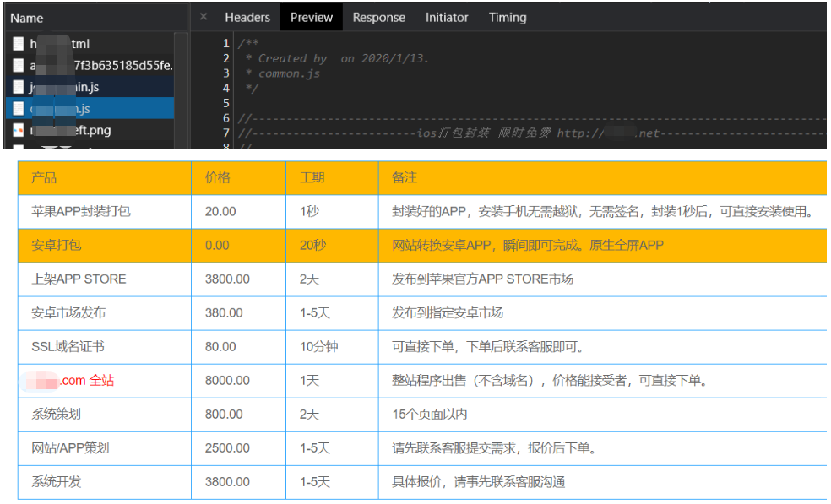Click the 产品 column header

click(x=105, y=177)
